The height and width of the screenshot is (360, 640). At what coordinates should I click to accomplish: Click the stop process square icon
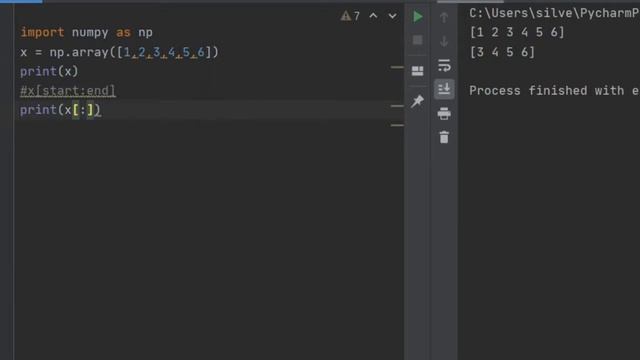pyautogui.click(x=418, y=40)
